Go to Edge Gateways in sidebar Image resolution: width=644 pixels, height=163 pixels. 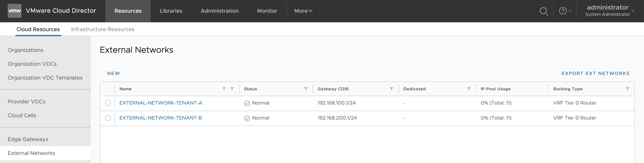click(x=28, y=139)
